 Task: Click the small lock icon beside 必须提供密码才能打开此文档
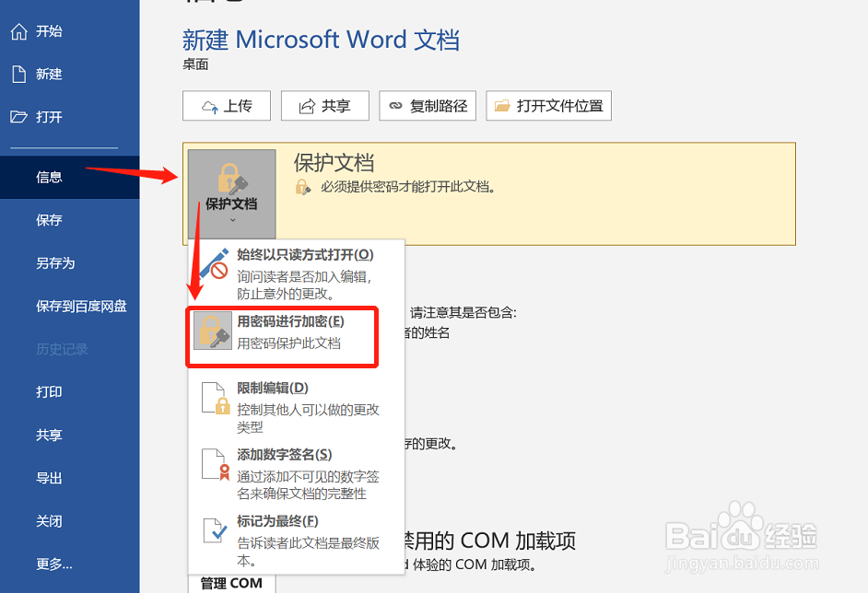[x=303, y=187]
